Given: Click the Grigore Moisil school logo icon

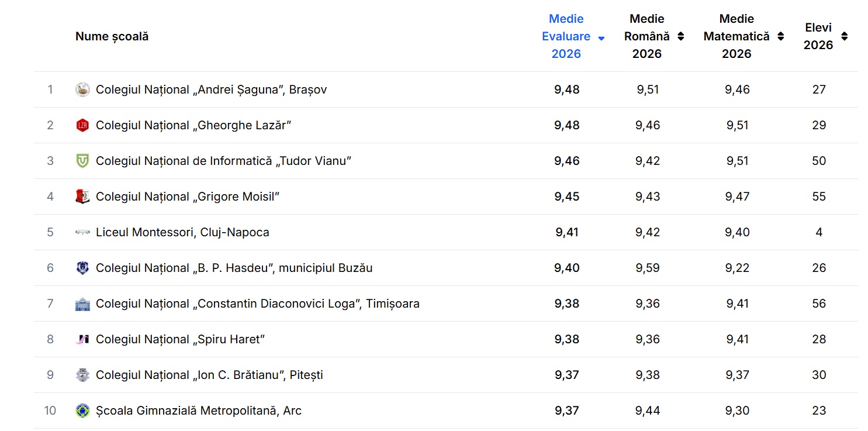Looking at the screenshot, I should 83,196.
